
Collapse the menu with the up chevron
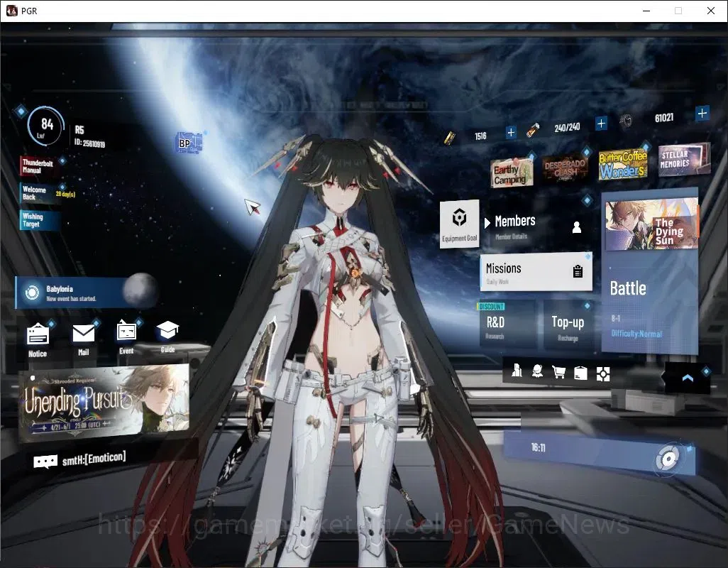coord(688,378)
